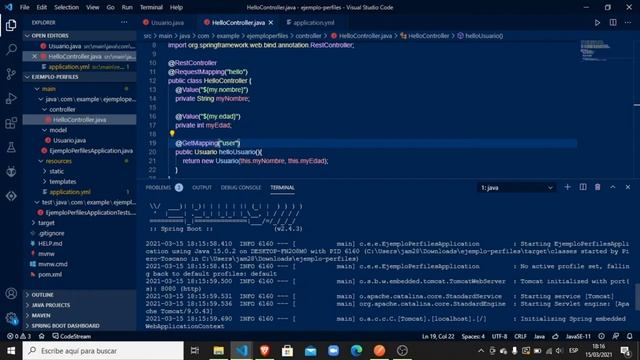Open the Explorer view in activity bar

(11, 25)
